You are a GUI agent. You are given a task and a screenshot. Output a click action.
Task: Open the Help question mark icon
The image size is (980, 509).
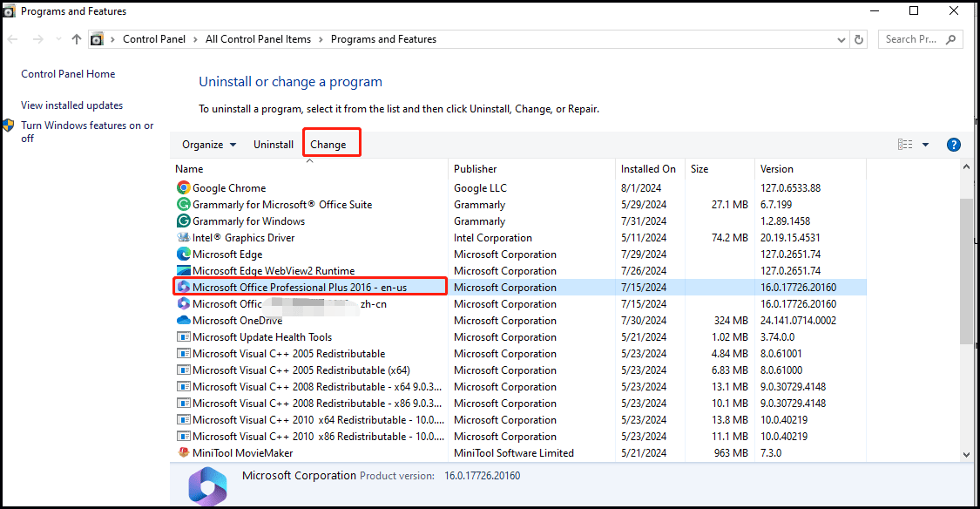point(953,145)
